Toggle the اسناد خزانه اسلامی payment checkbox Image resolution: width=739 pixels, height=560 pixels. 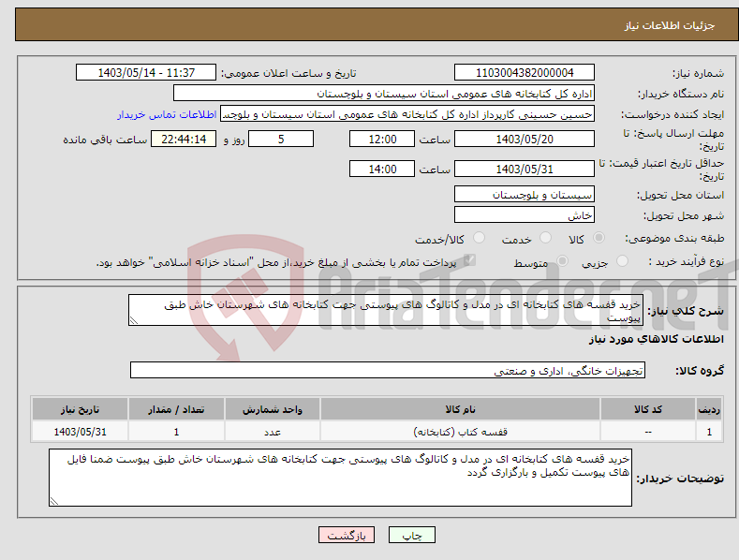pyautogui.click(x=469, y=260)
